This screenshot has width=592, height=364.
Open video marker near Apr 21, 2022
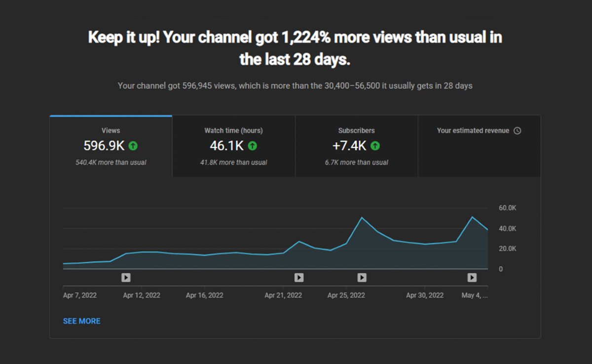click(299, 278)
